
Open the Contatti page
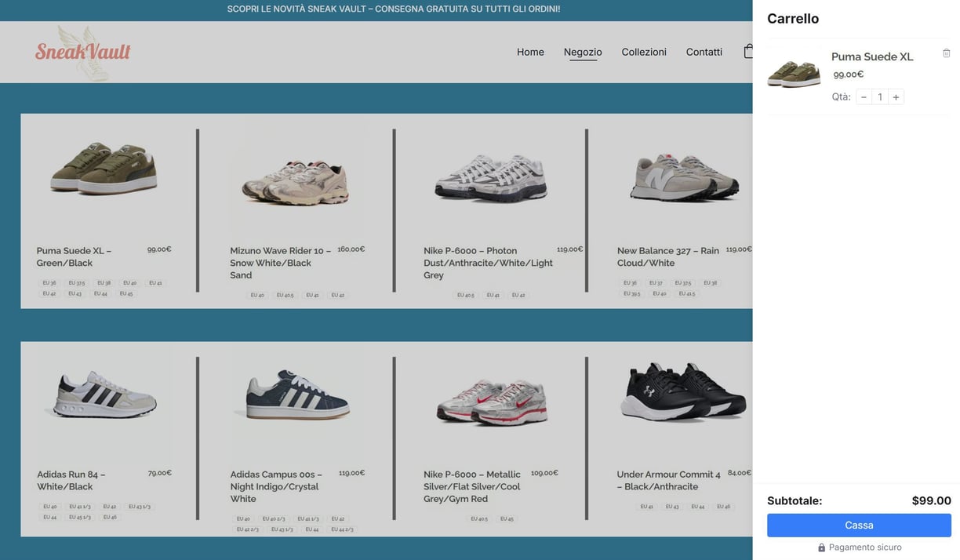pyautogui.click(x=704, y=52)
